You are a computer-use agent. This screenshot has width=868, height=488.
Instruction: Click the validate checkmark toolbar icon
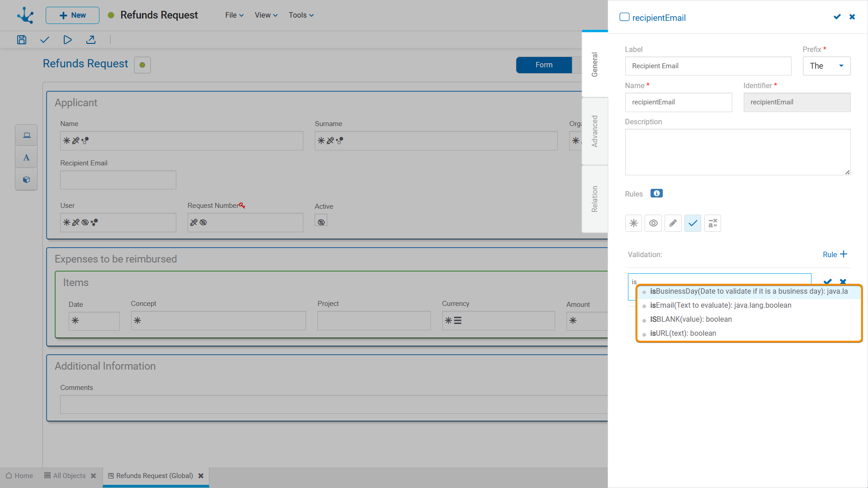click(x=44, y=40)
